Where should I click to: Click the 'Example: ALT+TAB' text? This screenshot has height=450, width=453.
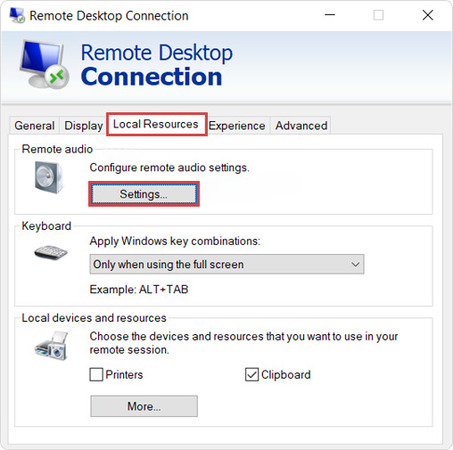139,289
